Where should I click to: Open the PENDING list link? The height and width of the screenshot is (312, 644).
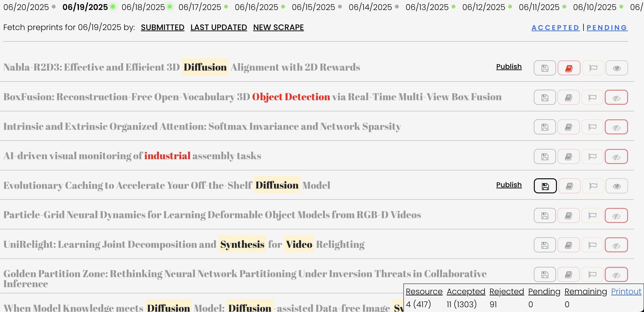pyautogui.click(x=607, y=28)
